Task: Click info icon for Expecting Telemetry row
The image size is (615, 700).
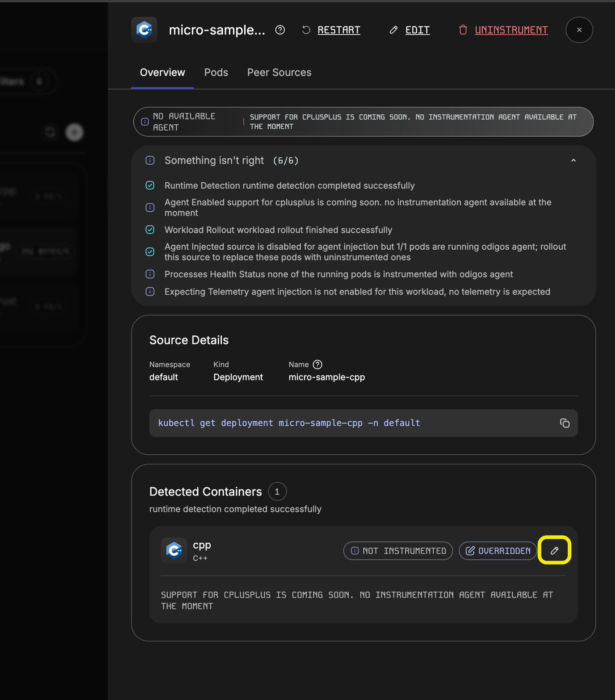Action: pos(150,291)
